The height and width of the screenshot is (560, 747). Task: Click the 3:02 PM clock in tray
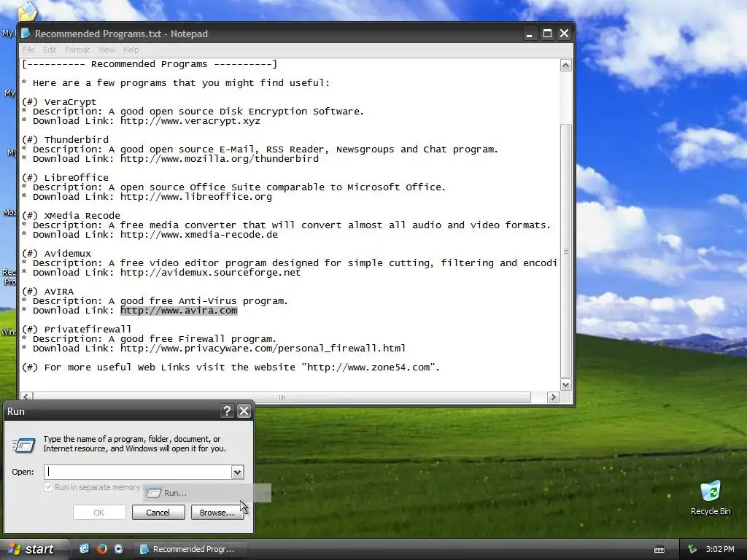click(720, 549)
